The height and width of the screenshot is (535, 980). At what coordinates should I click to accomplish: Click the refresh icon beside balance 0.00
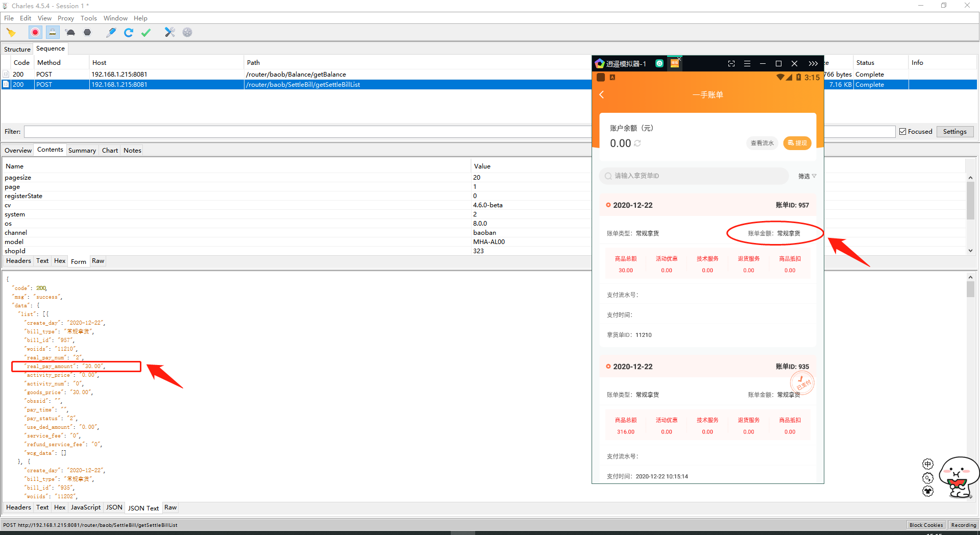pyautogui.click(x=638, y=143)
